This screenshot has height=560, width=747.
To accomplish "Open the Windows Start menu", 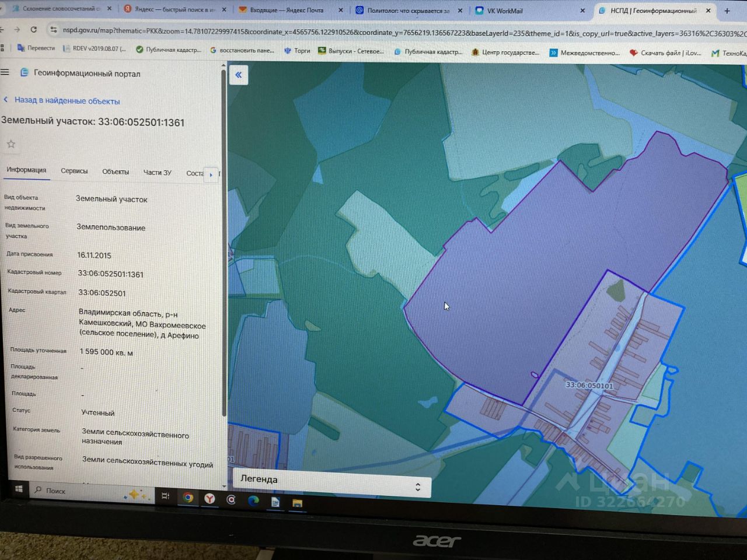I will click(x=18, y=489).
